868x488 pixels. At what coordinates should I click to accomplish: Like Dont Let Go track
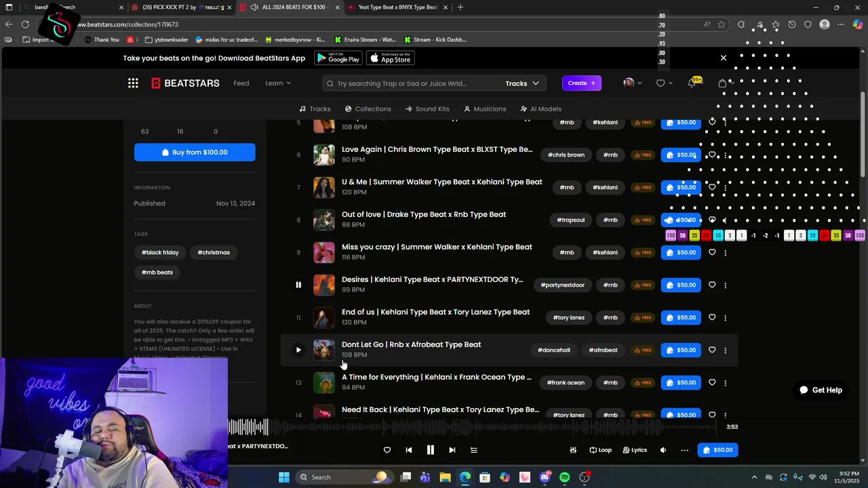(x=712, y=350)
